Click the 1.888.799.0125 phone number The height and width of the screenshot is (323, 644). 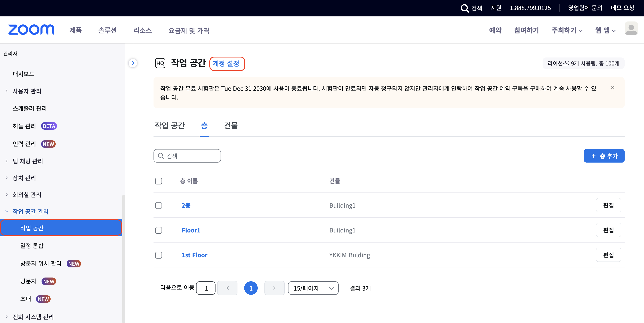pyautogui.click(x=530, y=8)
